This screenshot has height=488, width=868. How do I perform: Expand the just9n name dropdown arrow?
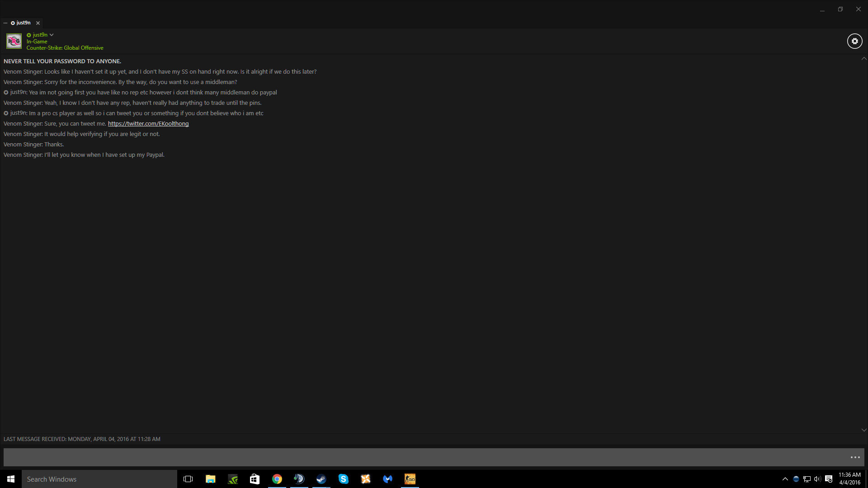click(x=52, y=35)
